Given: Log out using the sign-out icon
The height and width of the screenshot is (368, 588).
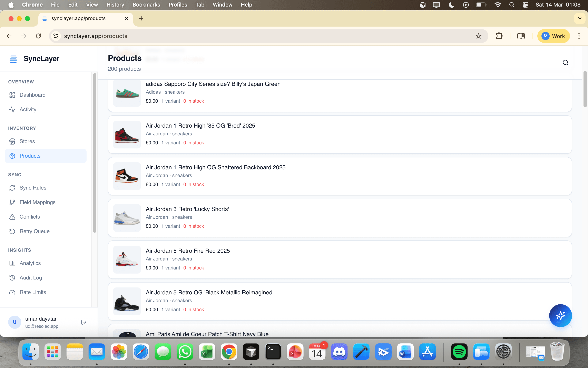Looking at the screenshot, I should pos(84,322).
